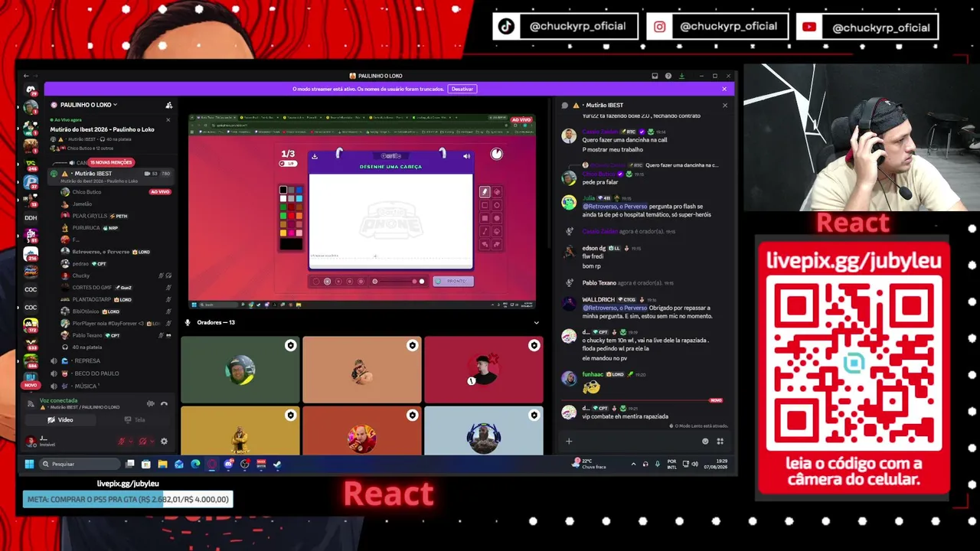The image size is (980, 551).
Task: Collapse the Oradores — 13 section
Action: [536, 322]
